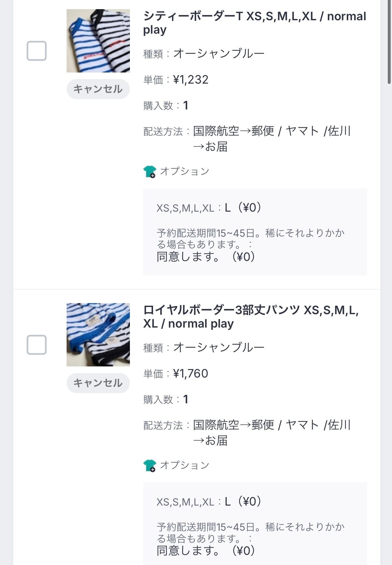Click the green T-shirt option icon for シティーボーダーT
This screenshot has height=565, width=392.
(149, 171)
